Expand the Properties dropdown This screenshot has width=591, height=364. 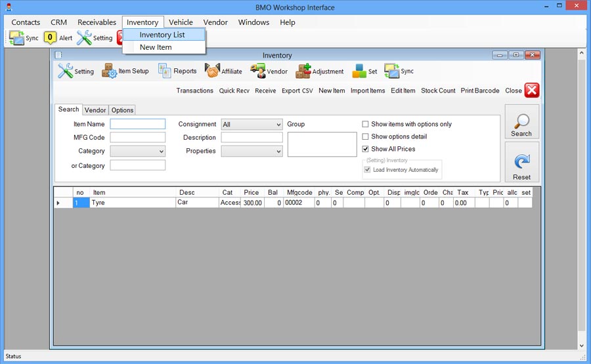(252, 152)
